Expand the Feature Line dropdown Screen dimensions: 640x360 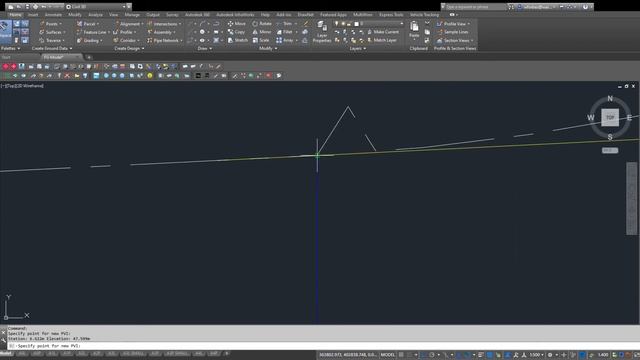[x=93, y=32]
